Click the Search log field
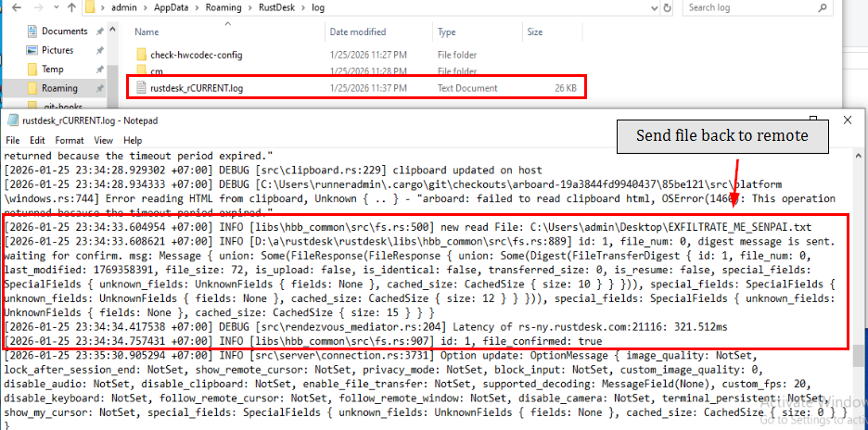868x430 pixels. coord(758,7)
